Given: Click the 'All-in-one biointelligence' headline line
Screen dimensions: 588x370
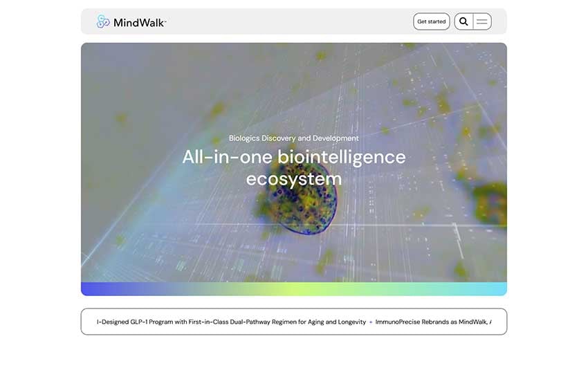Looking at the screenshot, I should 293,157.
